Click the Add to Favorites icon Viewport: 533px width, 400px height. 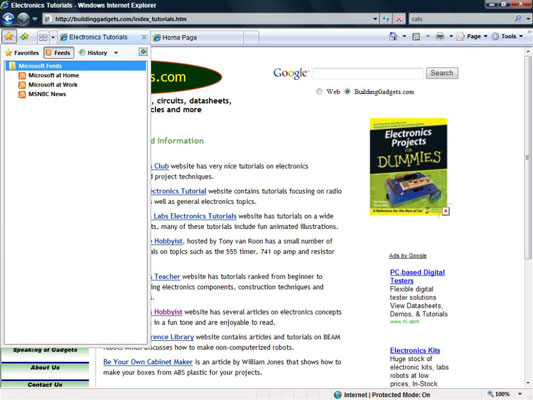click(24, 36)
